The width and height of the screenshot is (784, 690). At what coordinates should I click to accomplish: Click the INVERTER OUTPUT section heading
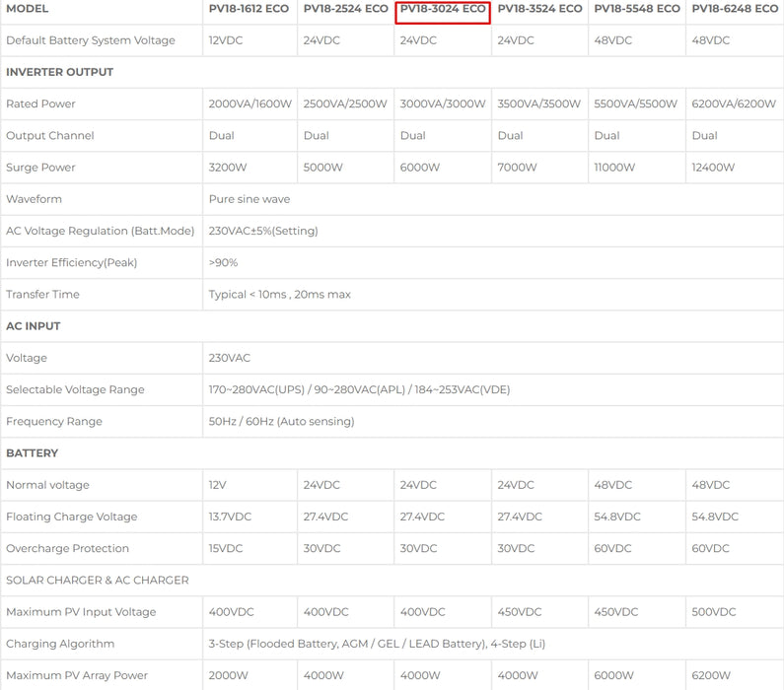[x=59, y=72]
